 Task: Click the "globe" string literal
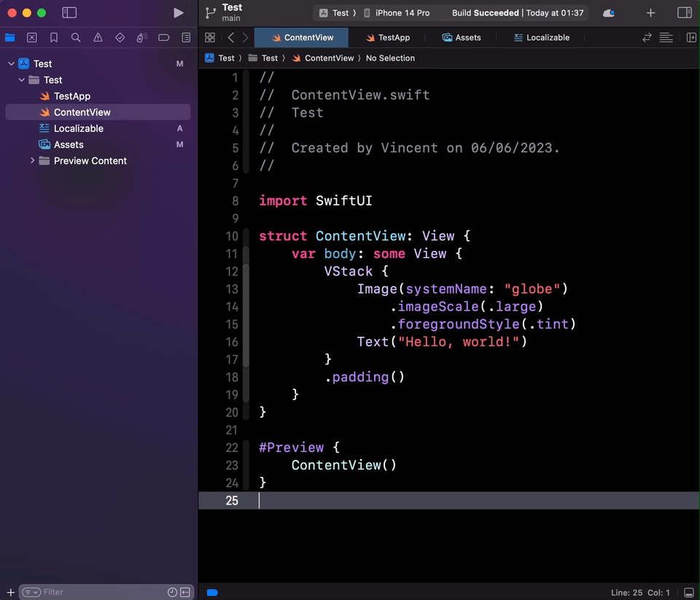[x=532, y=289]
